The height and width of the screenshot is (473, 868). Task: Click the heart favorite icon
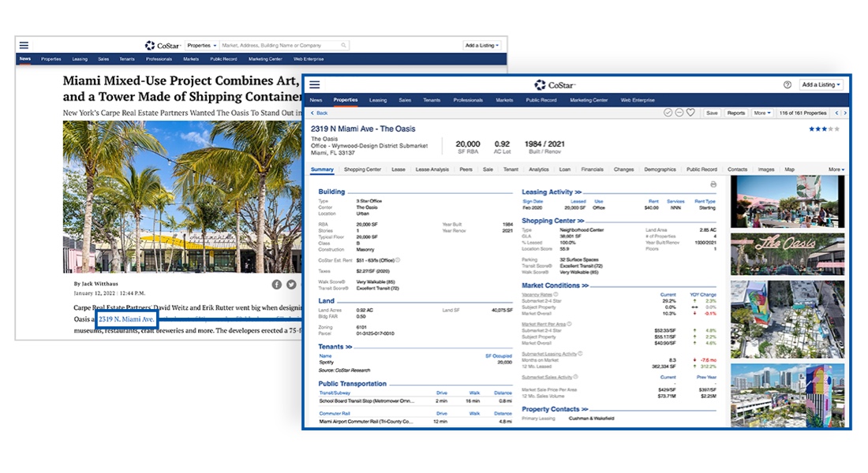pyautogui.click(x=690, y=113)
